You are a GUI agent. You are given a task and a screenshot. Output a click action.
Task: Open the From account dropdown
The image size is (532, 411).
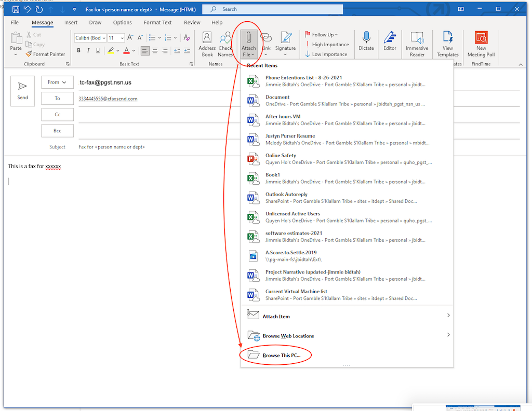tap(57, 82)
